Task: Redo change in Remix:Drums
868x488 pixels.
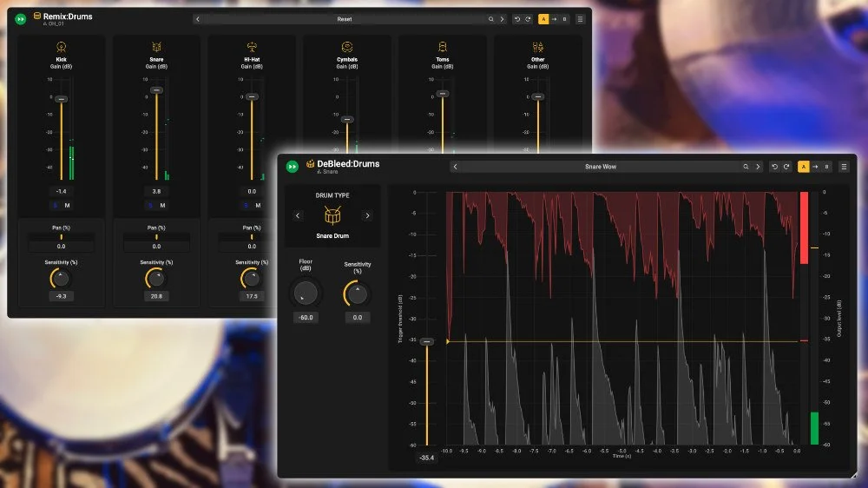Action: coord(528,19)
